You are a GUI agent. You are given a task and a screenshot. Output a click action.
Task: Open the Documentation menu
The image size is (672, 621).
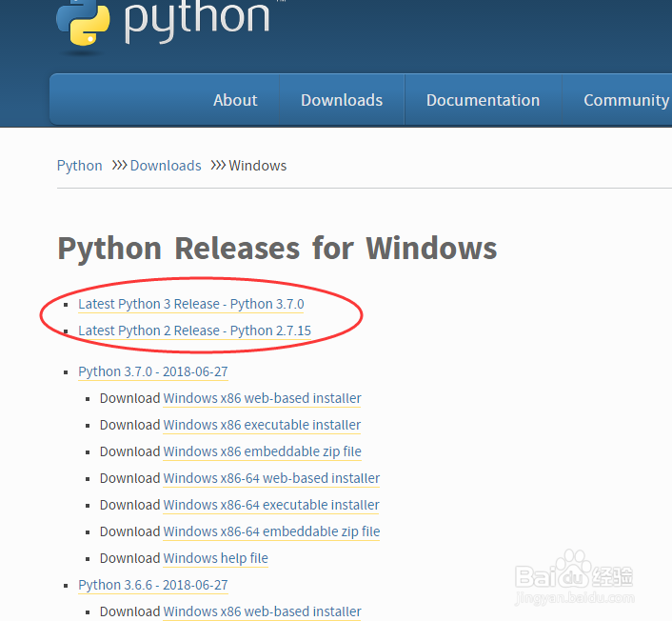pos(483,100)
